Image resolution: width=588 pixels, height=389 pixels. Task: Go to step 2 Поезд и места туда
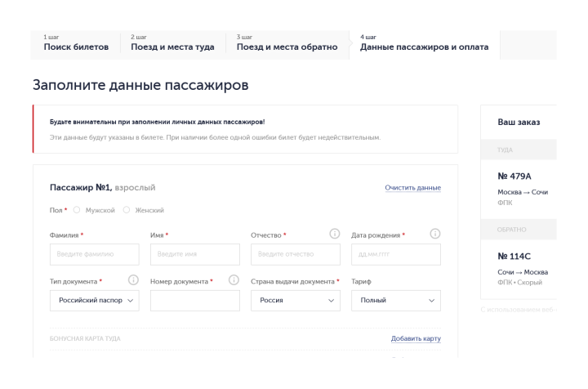pos(172,44)
